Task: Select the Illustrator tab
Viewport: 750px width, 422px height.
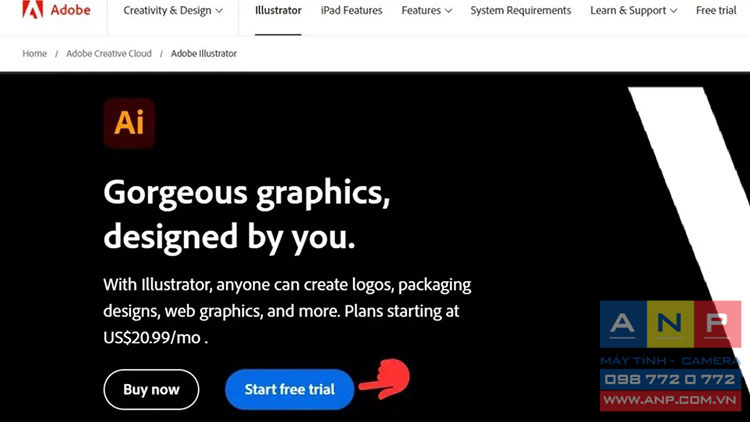Action: coord(278,10)
